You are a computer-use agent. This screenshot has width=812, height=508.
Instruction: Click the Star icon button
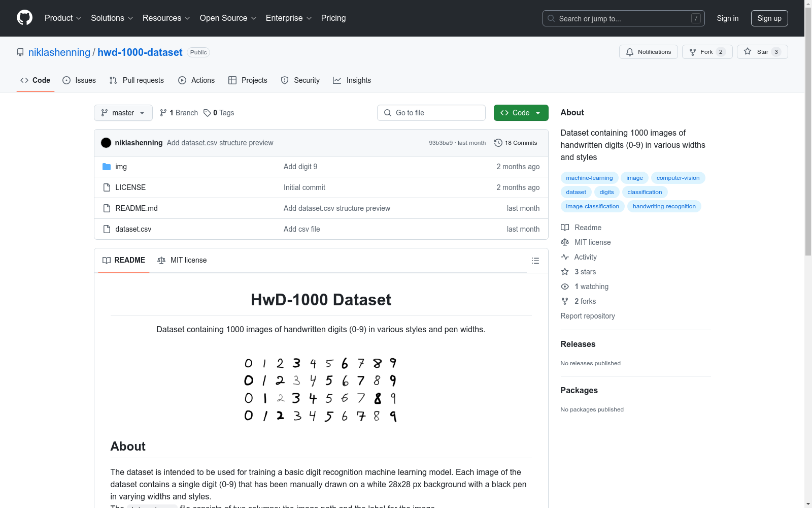tap(748, 52)
